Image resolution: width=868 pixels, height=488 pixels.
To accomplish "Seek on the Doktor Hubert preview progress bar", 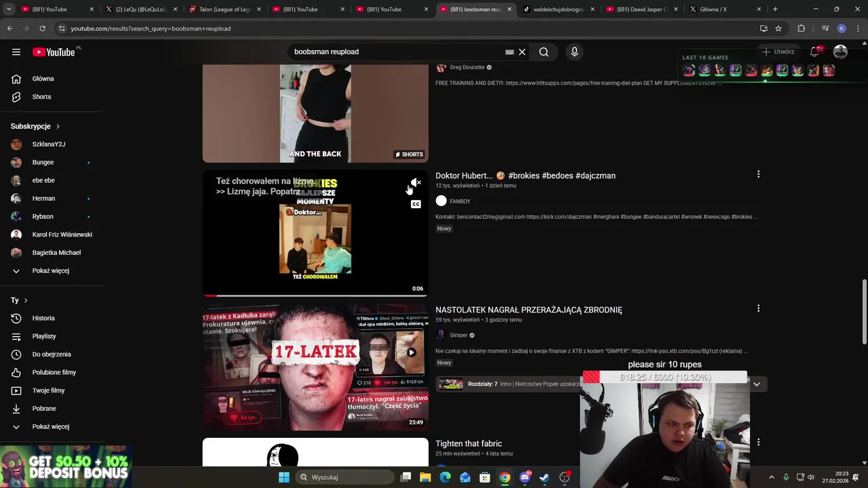I will (x=315, y=296).
